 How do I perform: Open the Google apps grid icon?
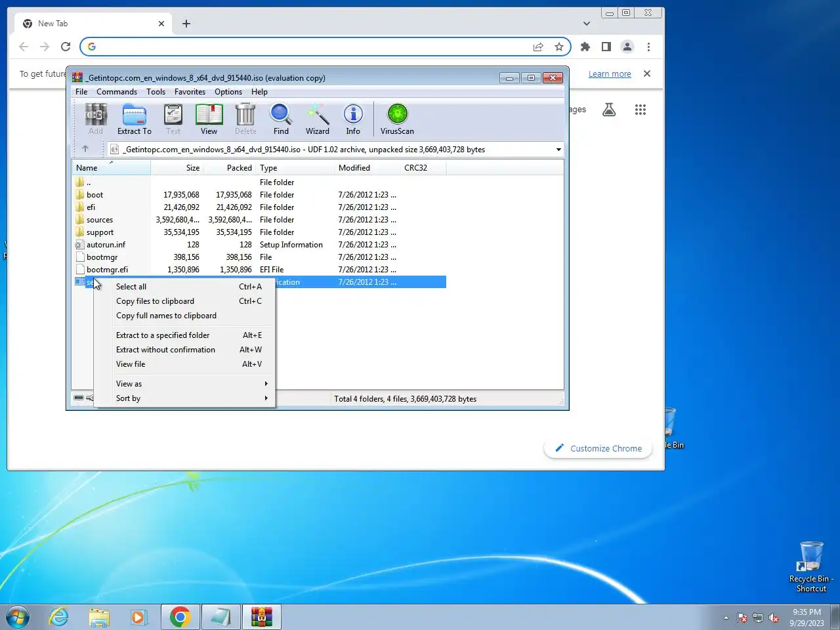(x=640, y=110)
